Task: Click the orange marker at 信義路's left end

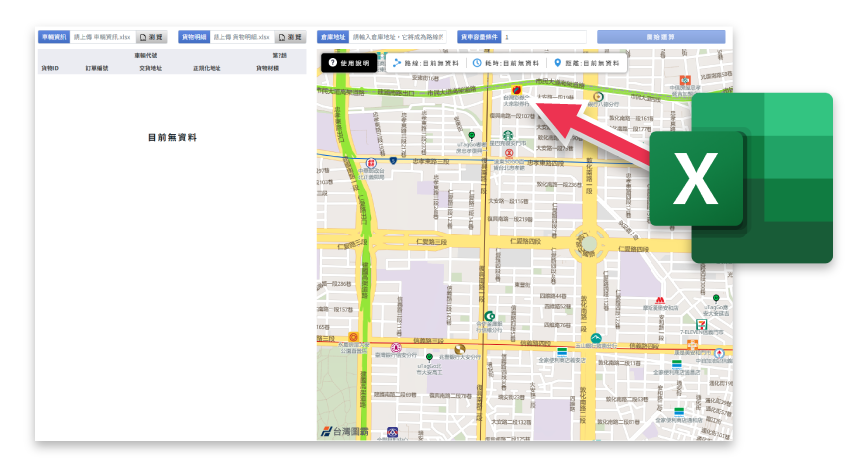Action: click(353, 337)
